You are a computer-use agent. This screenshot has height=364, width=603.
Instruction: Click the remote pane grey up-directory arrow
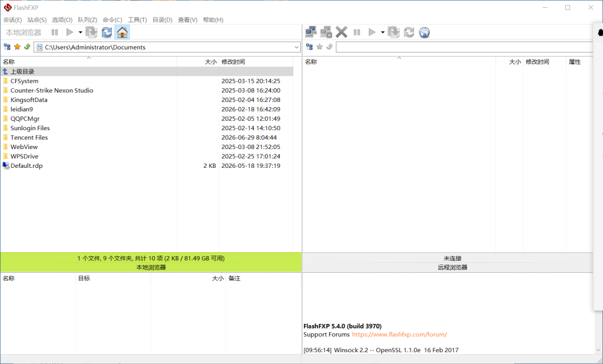point(329,47)
